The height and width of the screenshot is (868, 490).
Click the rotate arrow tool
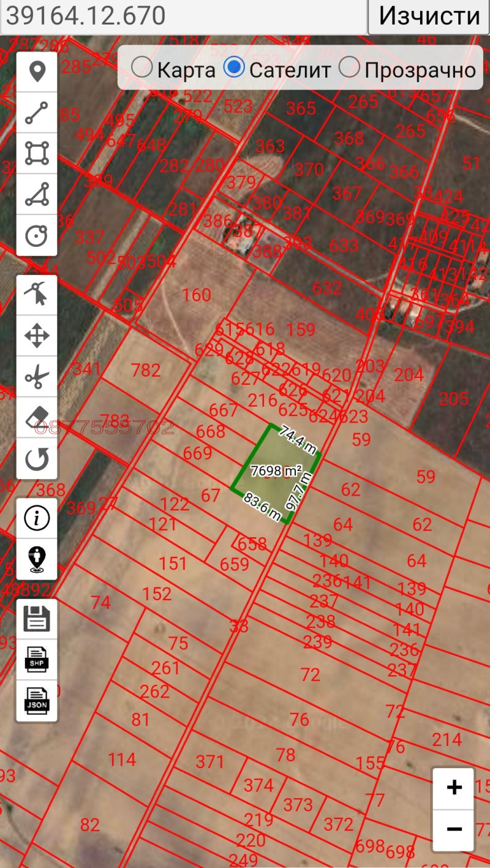[37, 459]
